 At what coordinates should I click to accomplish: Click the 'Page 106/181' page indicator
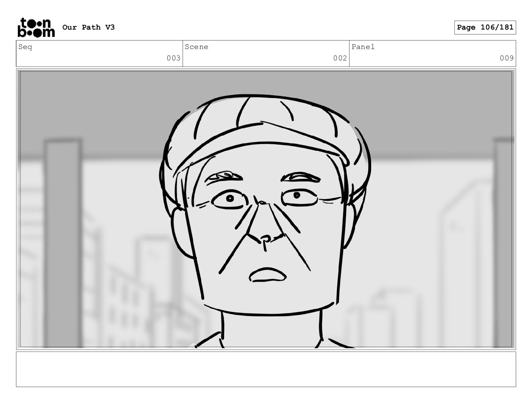point(485,28)
